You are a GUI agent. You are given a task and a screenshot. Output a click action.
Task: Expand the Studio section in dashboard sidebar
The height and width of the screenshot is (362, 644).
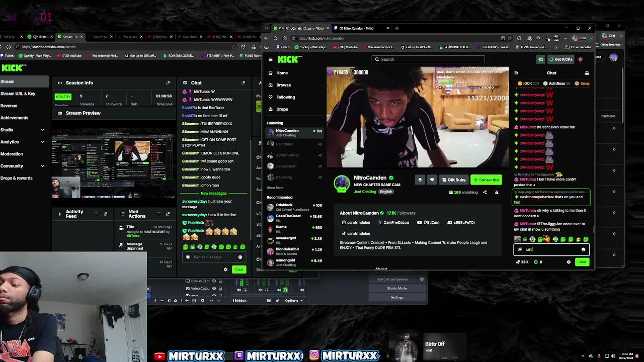coord(43,130)
